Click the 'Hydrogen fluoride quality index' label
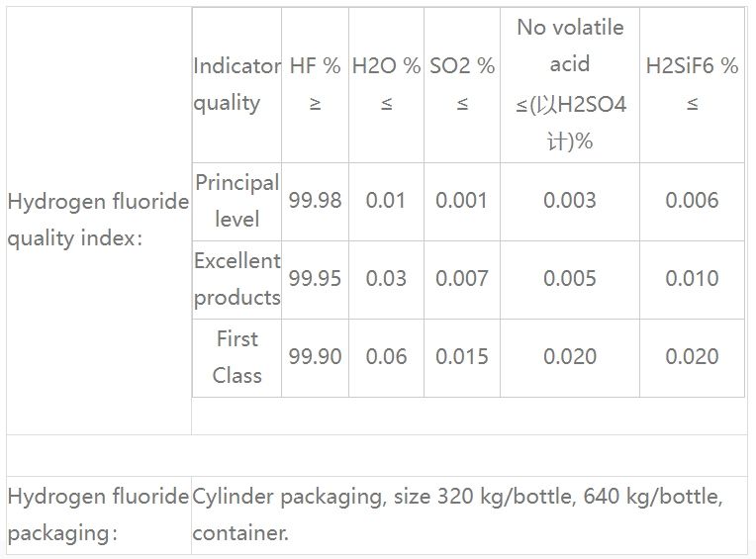756x559 pixels. coord(98,220)
